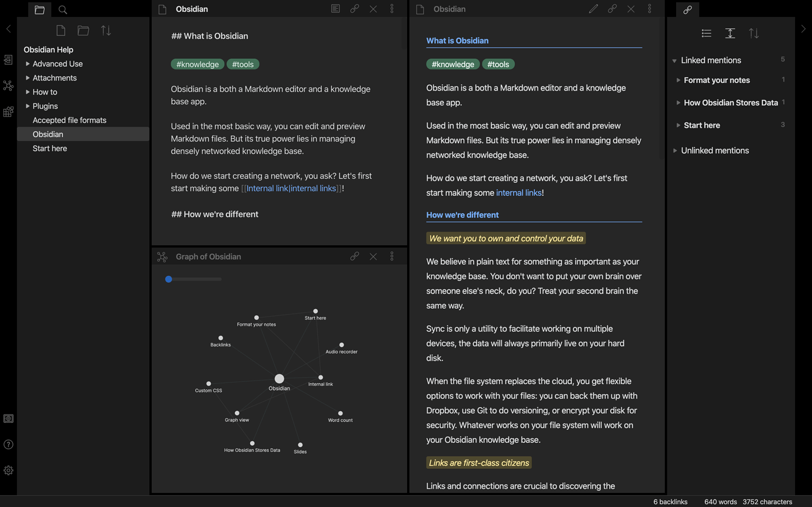
Task: Select the backlinks tab icon in right sidebar
Action: [687, 9]
